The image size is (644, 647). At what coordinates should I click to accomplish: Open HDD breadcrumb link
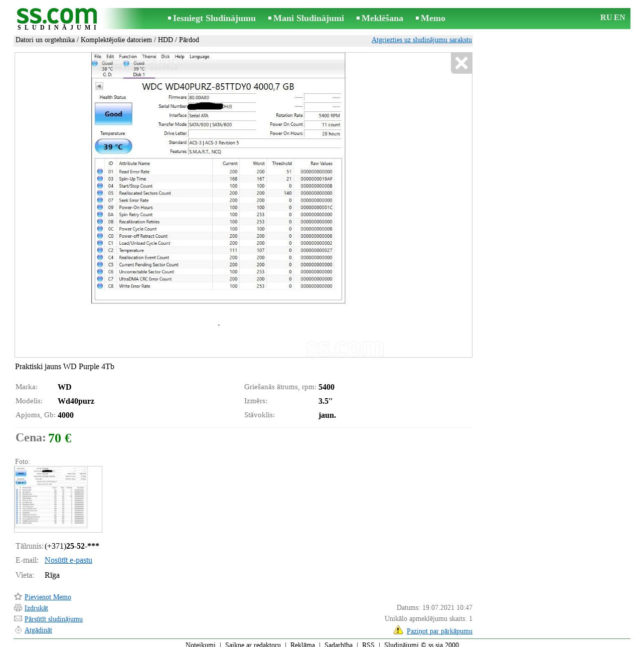[166, 40]
